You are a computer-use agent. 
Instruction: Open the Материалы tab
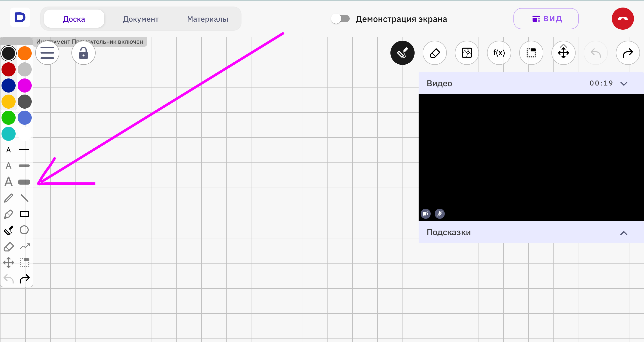[x=208, y=19]
